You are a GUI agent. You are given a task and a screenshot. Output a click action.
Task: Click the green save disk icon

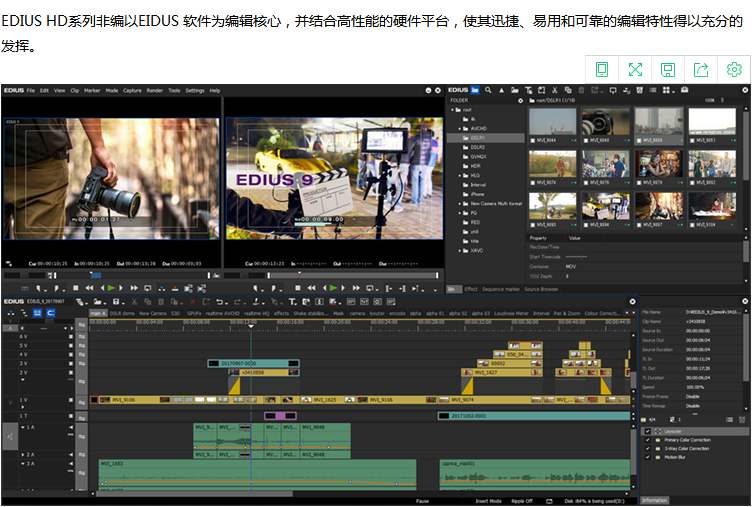668,69
